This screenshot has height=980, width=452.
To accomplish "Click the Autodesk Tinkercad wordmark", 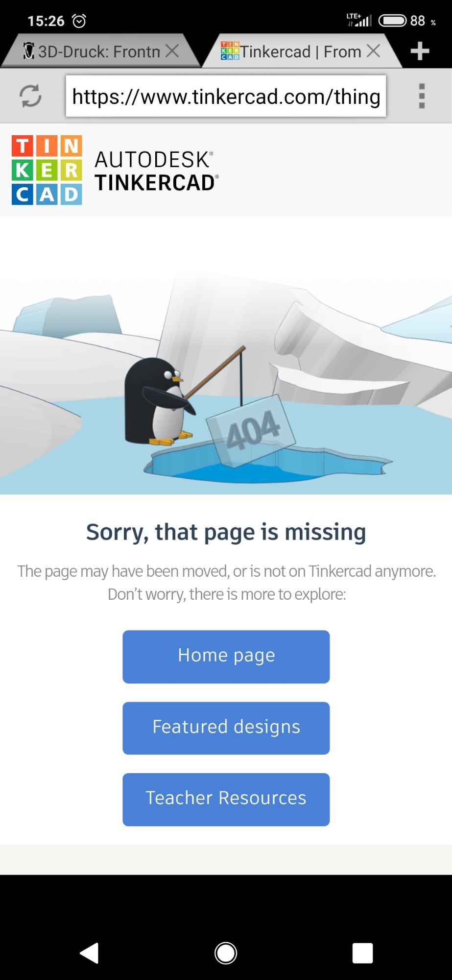I will click(157, 171).
